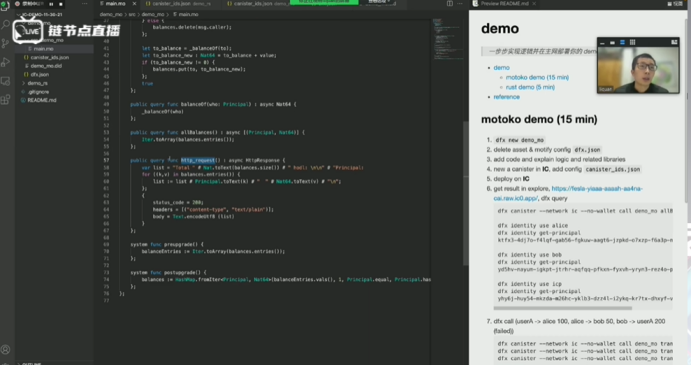Viewport: 692px width, 365px height.
Task: Open Extensions view in activity bar
Action: pos(6,100)
